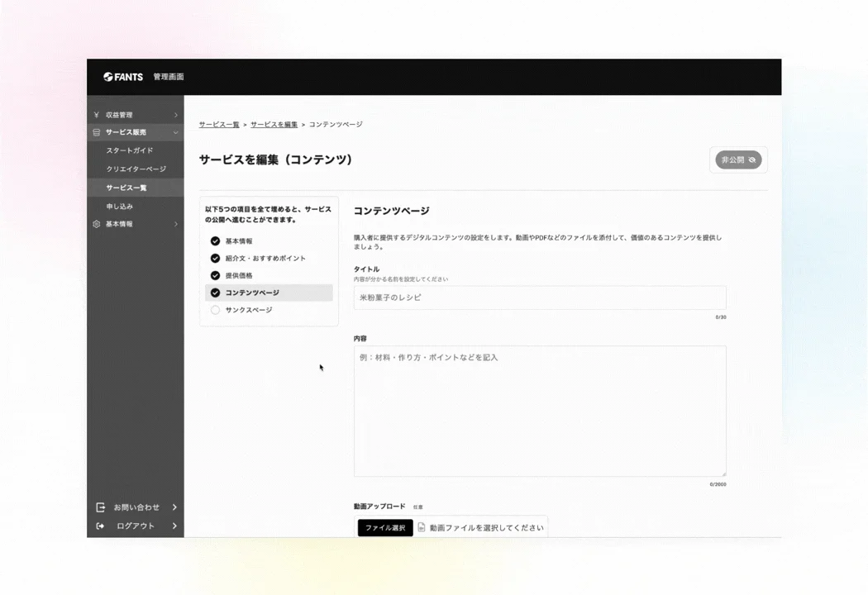Click the checkmark beside 提供価格
Screen dimensions: 868x595
point(215,275)
